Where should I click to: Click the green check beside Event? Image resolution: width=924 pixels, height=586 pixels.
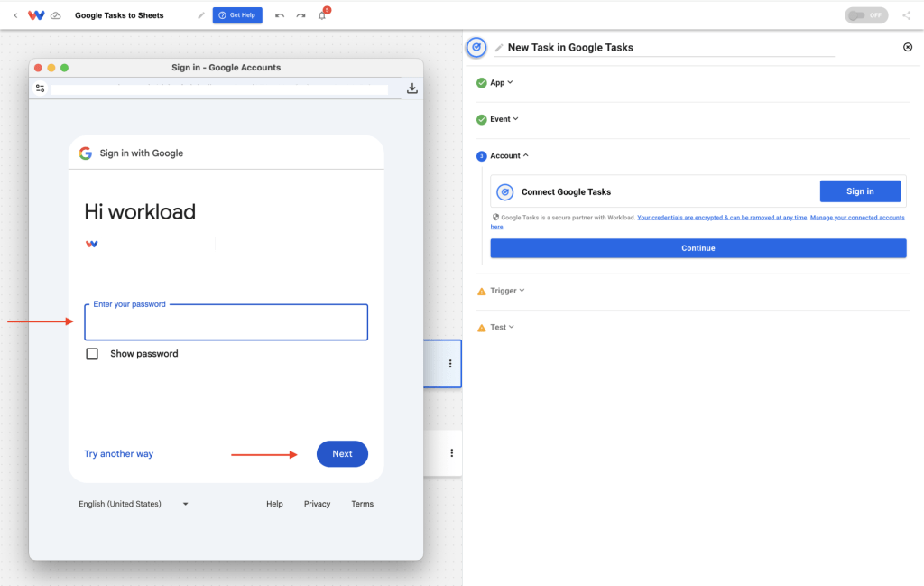coord(482,120)
